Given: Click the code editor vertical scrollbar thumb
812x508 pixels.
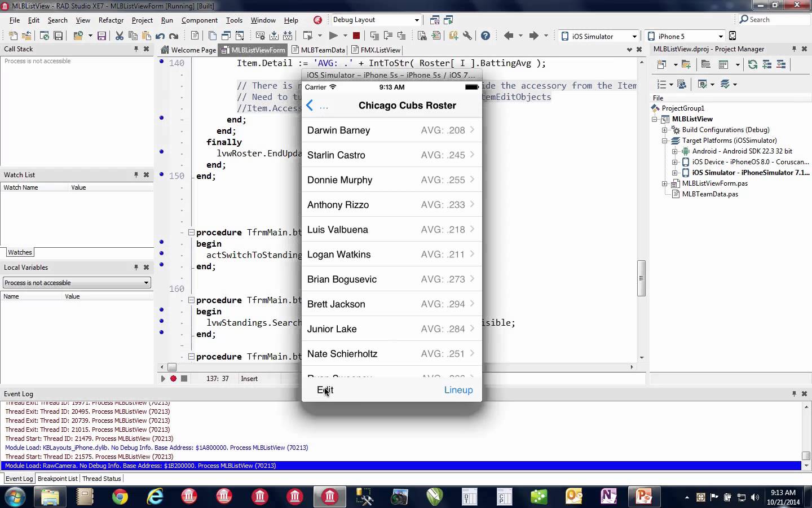Looking at the screenshot, I should pyautogui.click(x=641, y=278).
